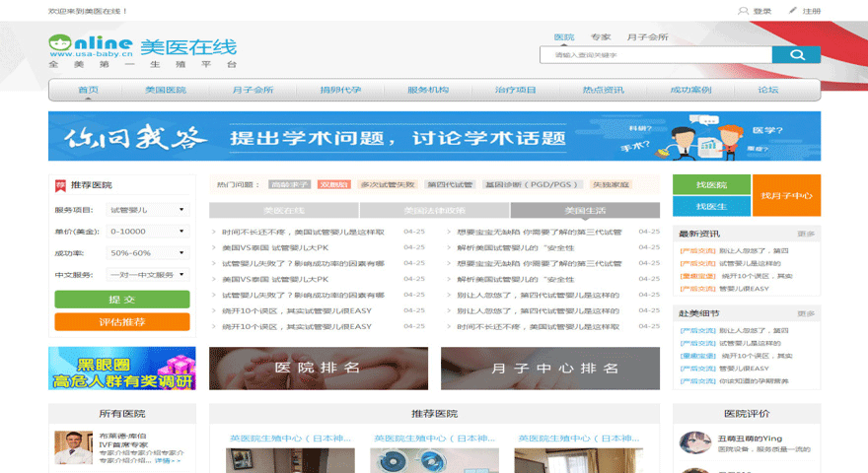
Task: Click the green 提交 button
Action: tap(122, 300)
